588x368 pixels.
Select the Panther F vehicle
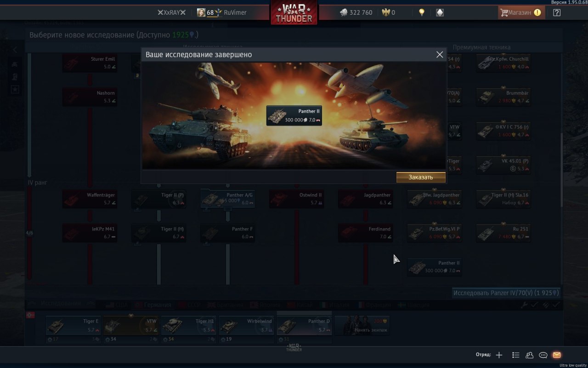pyautogui.click(x=227, y=233)
